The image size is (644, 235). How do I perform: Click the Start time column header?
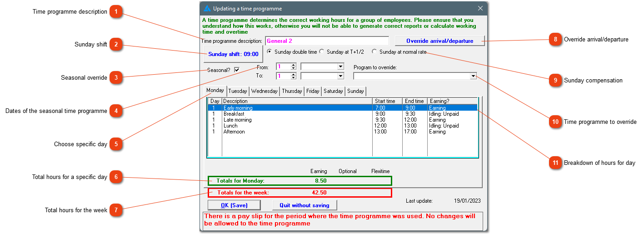(x=388, y=101)
